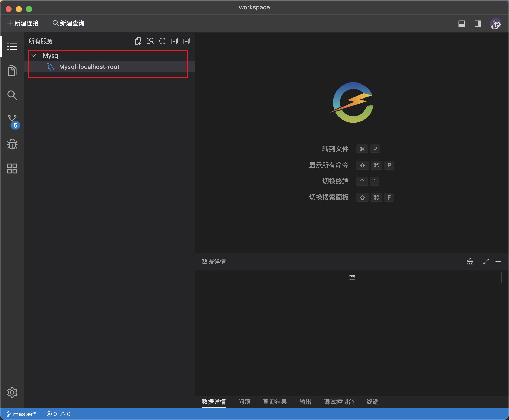Expand all services tree icon

click(175, 41)
